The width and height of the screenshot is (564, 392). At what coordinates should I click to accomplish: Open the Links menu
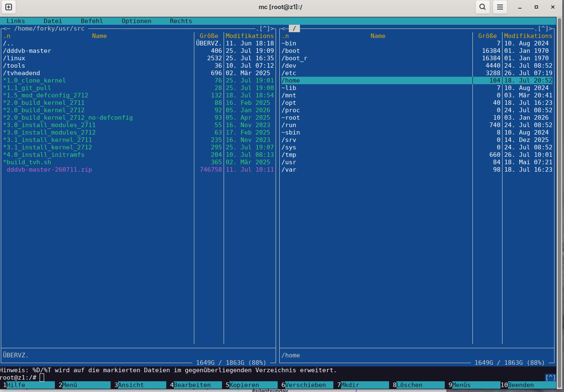click(x=16, y=21)
